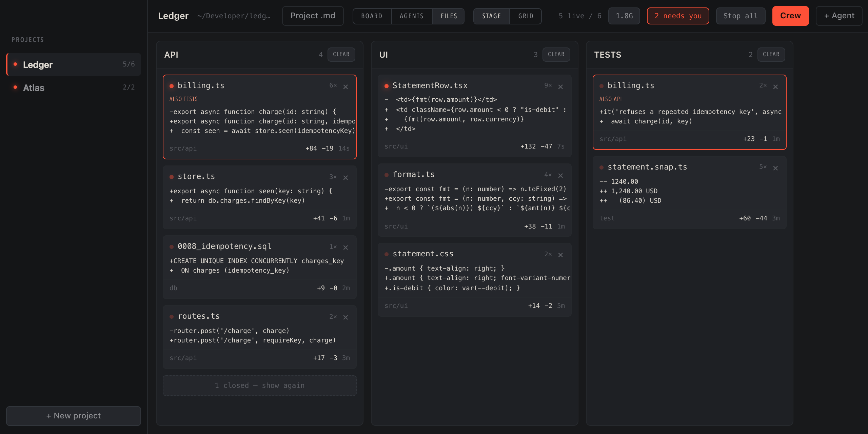Click the +132 −47 stats on StatementRow.tsx
The width and height of the screenshot is (868, 434).
tap(536, 146)
